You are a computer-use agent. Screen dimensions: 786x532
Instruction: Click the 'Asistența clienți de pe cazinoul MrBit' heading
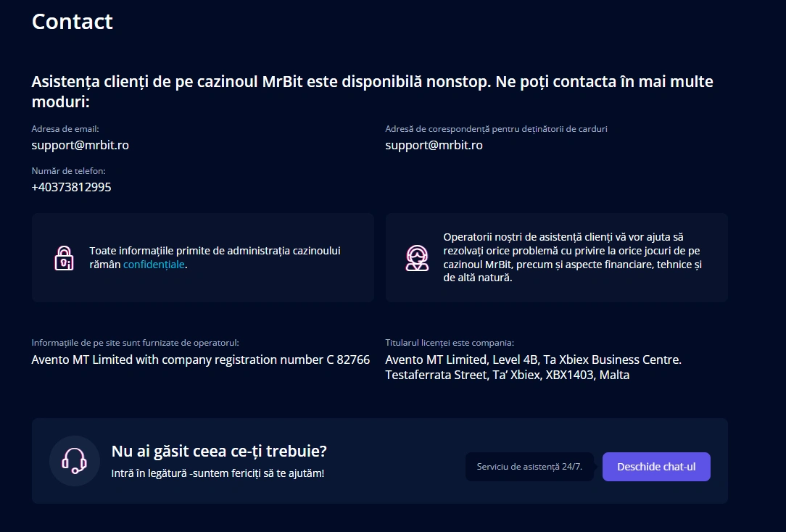372,91
